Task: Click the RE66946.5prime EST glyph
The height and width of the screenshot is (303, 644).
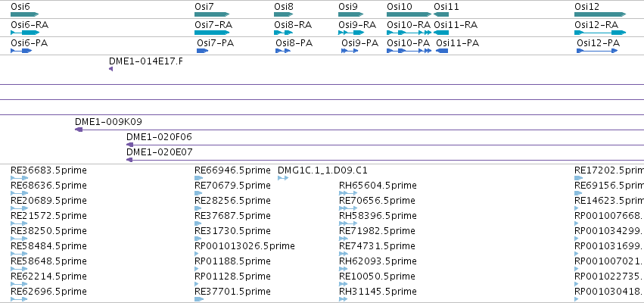Action: click(199, 178)
